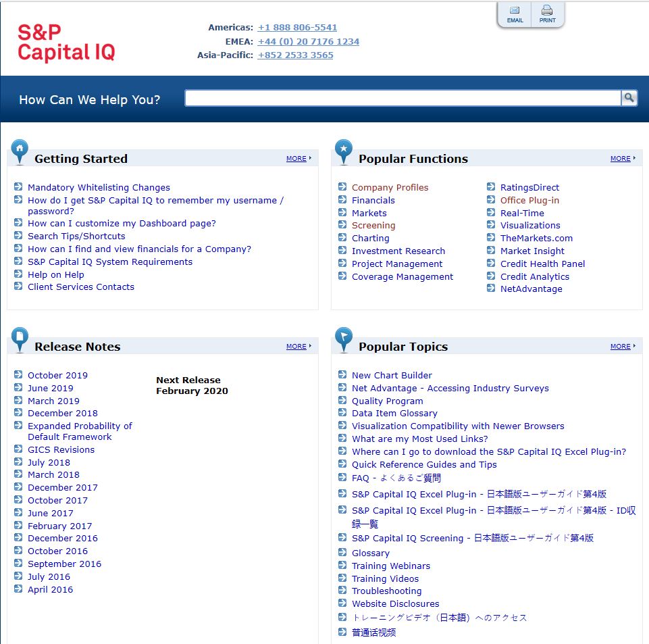Open the RatingsDirect link
Image resolution: width=649 pixels, height=644 pixels.
point(529,188)
